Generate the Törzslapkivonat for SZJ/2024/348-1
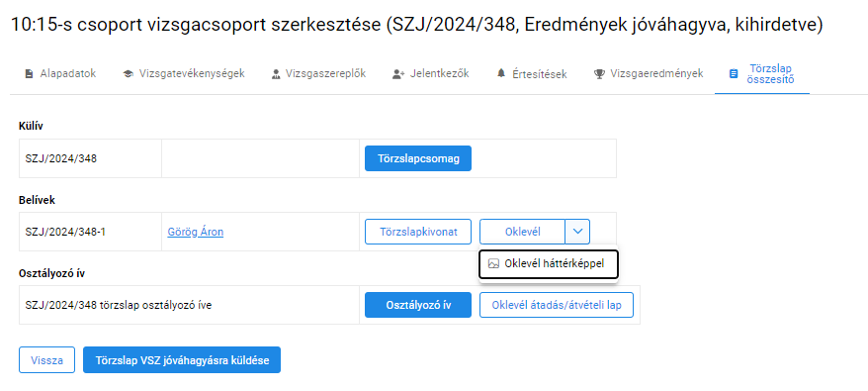868x391 pixels. pyautogui.click(x=418, y=232)
